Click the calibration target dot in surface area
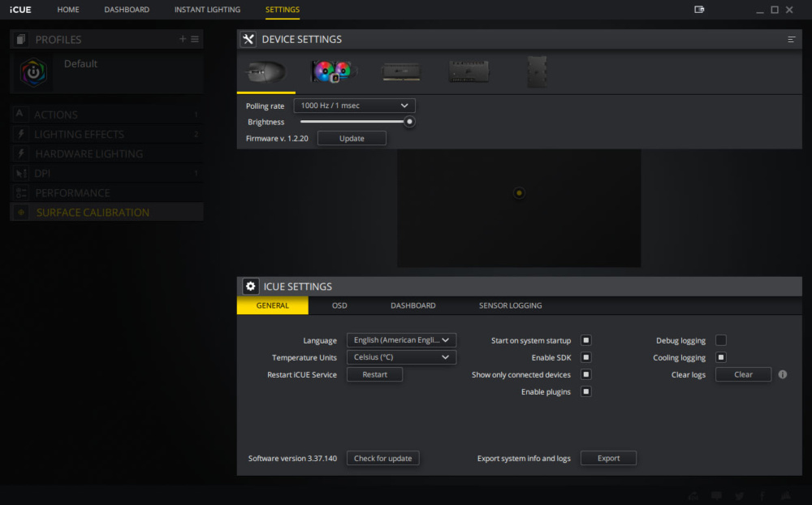812x505 pixels. (x=519, y=192)
